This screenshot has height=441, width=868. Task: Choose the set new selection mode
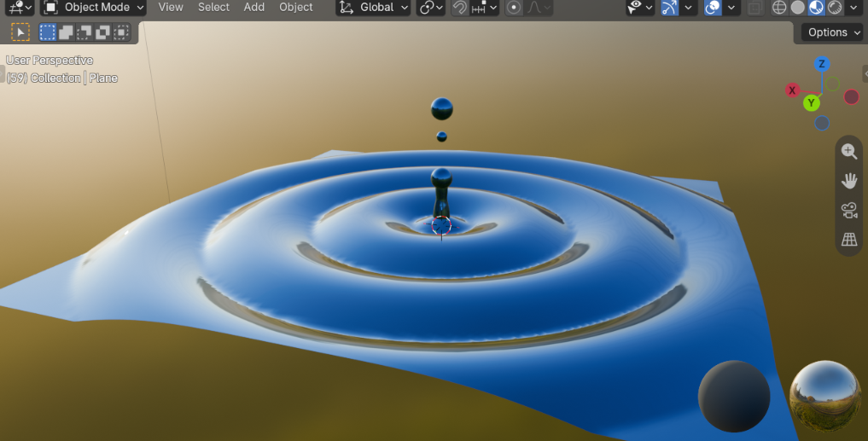pos(48,32)
